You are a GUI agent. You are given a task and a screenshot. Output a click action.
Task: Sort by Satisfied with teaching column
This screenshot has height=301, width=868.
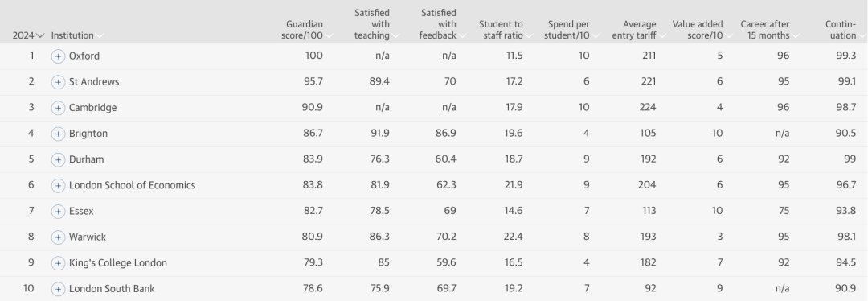pyautogui.click(x=376, y=24)
